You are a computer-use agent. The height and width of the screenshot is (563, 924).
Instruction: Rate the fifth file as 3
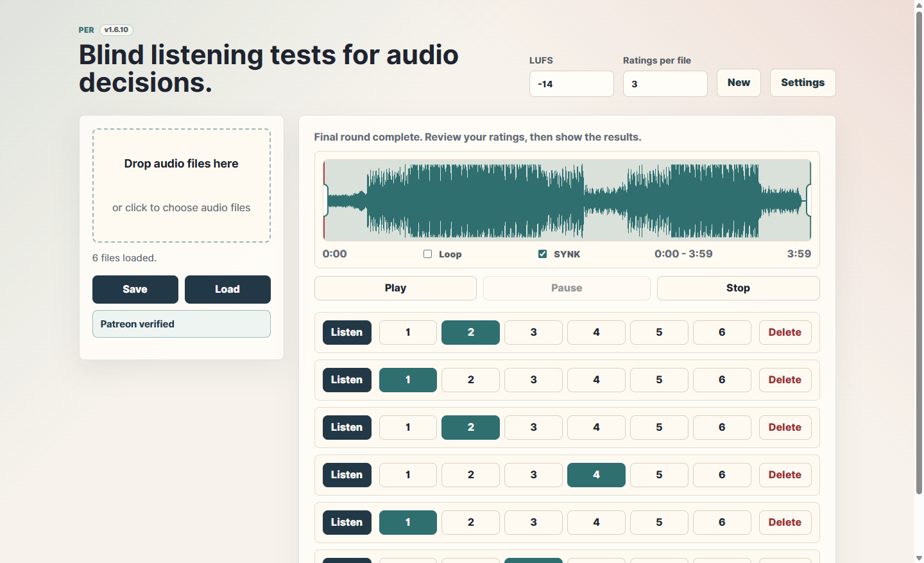534,523
